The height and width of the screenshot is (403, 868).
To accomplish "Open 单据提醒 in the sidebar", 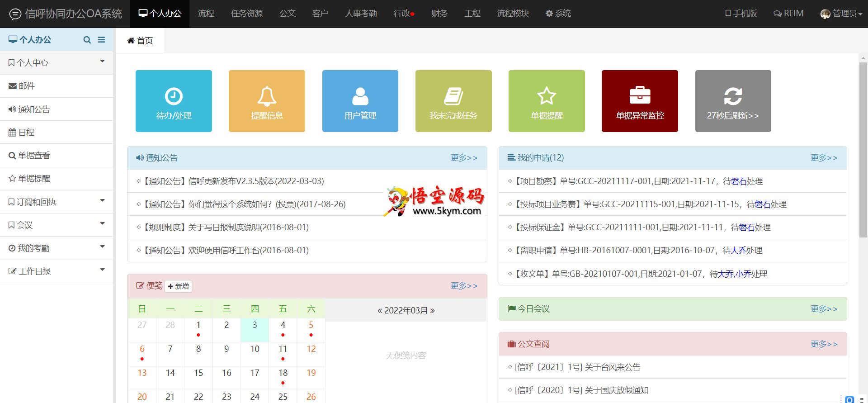I will (57, 178).
